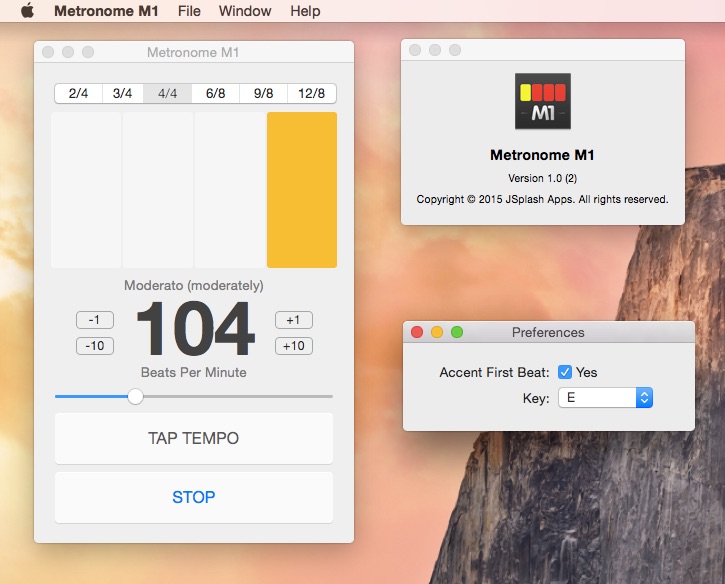Click the third beat indicator bar
This screenshot has height=584, width=725.
point(230,190)
